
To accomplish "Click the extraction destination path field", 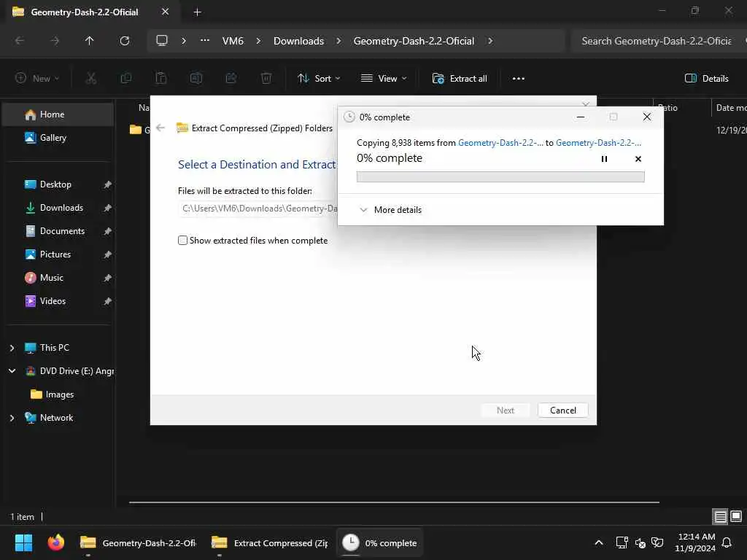I will tap(258, 209).
